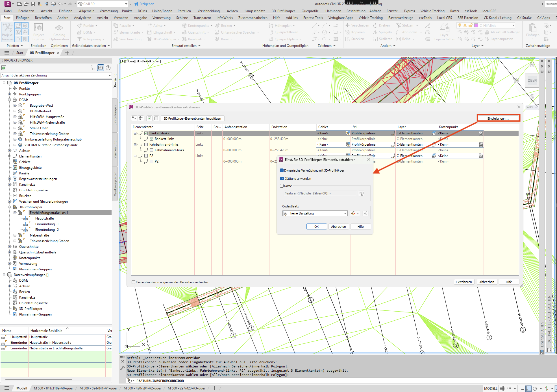Save the drawing with the floppy disk icon
The width and height of the screenshot is (557, 392).
coord(33,4)
